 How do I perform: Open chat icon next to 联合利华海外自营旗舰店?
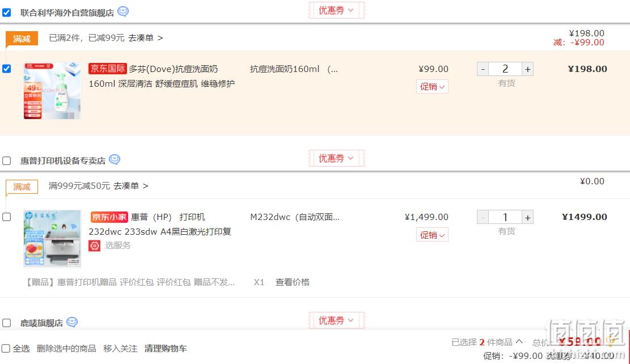[x=123, y=12]
